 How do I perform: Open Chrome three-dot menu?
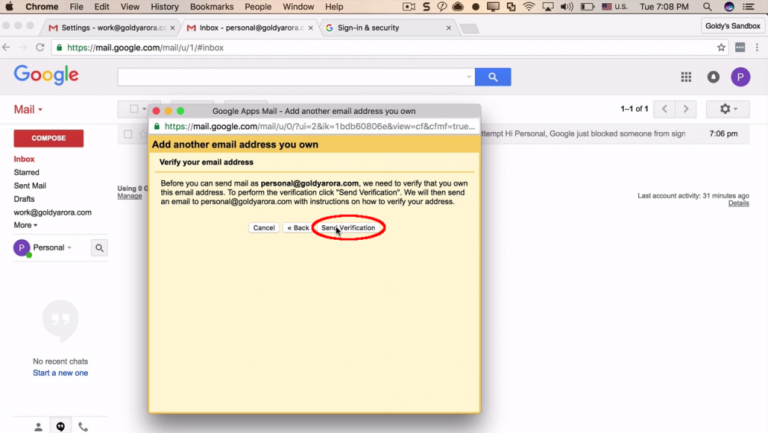(x=757, y=48)
